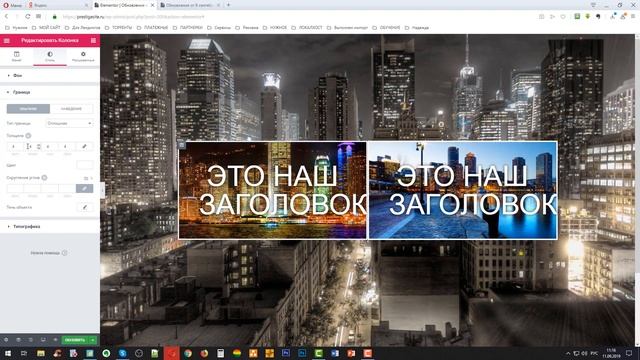
Task: Open the Elementor hamburger menu
Action: [x=7, y=40]
